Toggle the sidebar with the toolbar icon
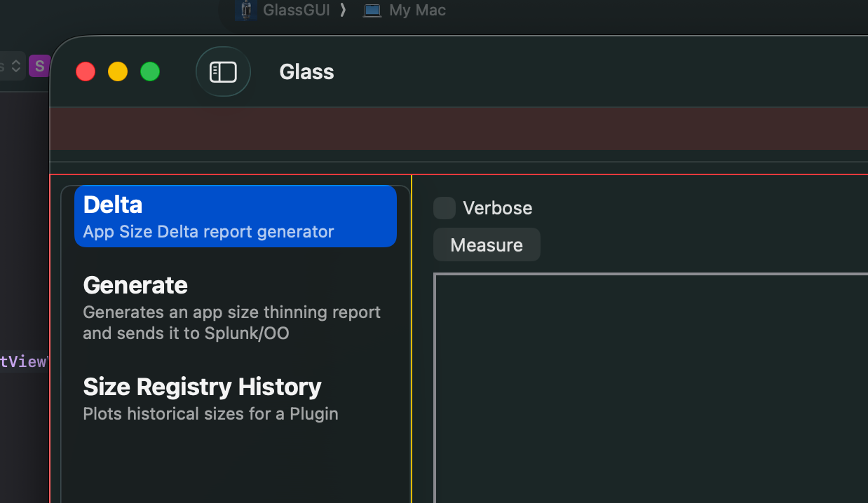The width and height of the screenshot is (868, 503). click(x=223, y=71)
